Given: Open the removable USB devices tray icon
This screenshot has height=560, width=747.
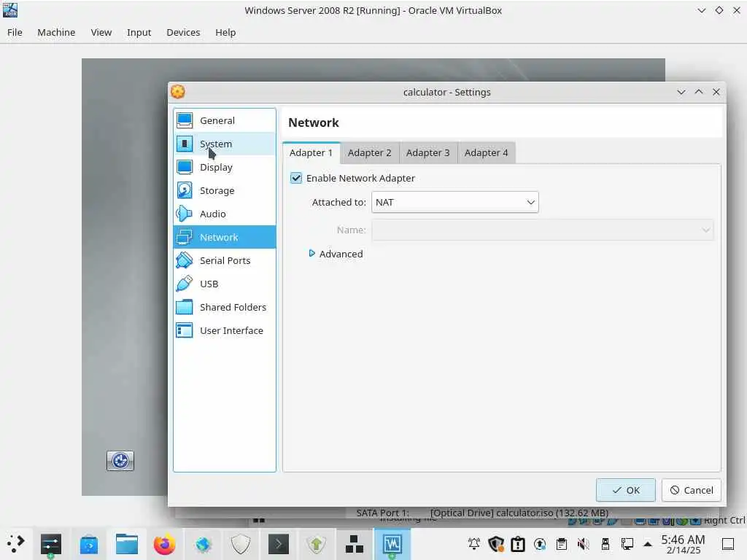Looking at the screenshot, I should tap(605, 544).
